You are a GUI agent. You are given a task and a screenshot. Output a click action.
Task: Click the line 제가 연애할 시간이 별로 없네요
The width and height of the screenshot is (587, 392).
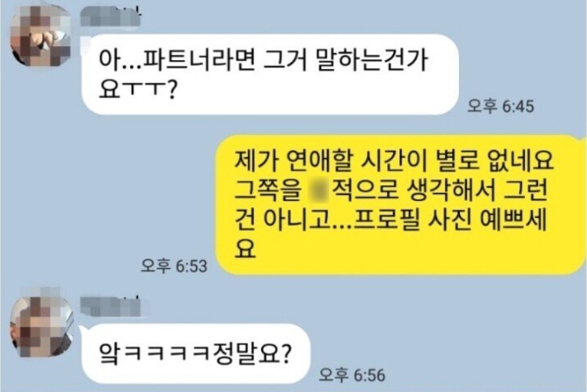coord(394,161)
